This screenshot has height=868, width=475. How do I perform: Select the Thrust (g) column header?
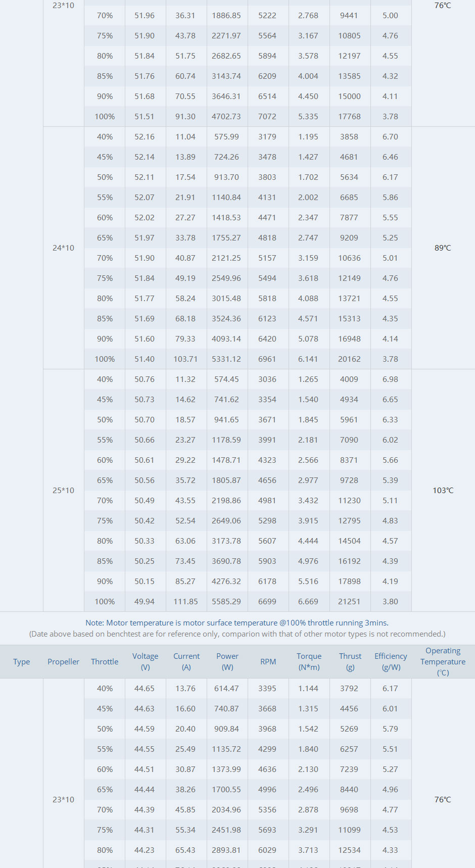click(350, 661)
